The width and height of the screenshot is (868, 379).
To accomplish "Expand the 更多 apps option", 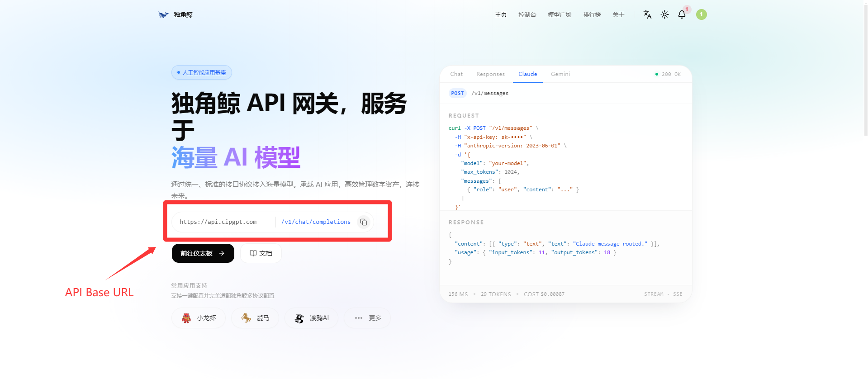I will 367,318.
